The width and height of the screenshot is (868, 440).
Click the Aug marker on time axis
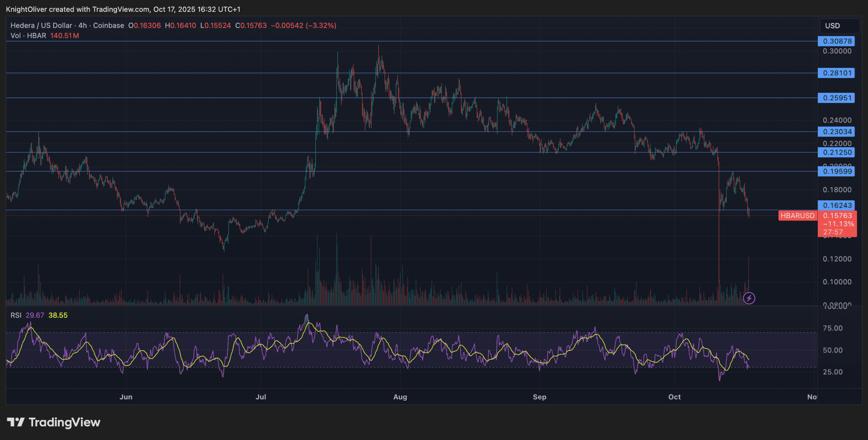[x=400, y=397]
